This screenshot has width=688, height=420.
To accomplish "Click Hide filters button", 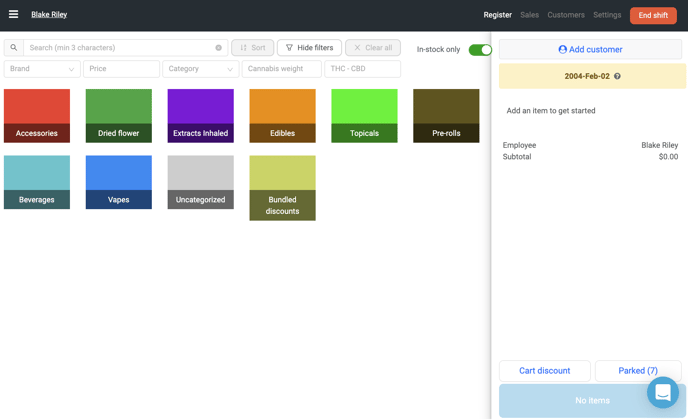I will (309, 47).
